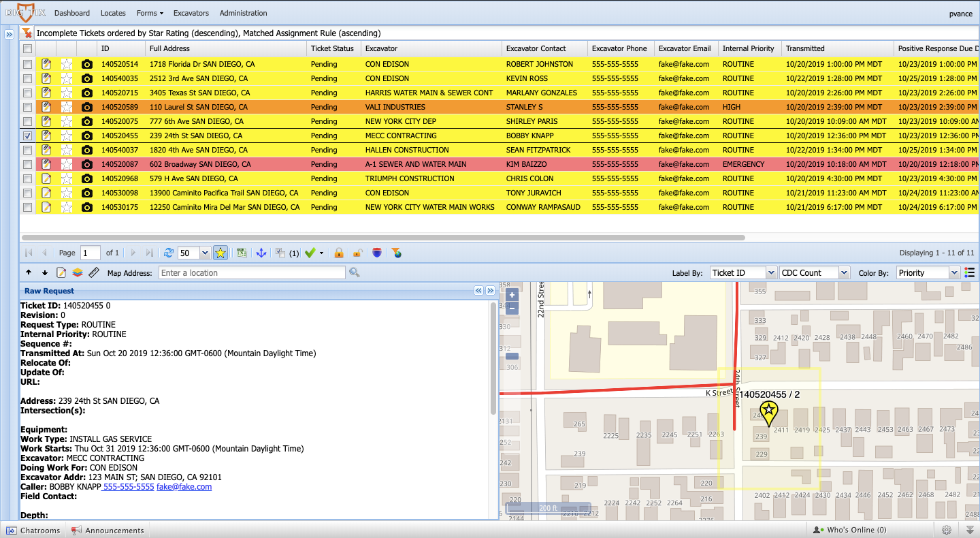Click the caller phone link 555-555-5555
The width and height of the screenshot is (980, 538).
pos(129,487)
